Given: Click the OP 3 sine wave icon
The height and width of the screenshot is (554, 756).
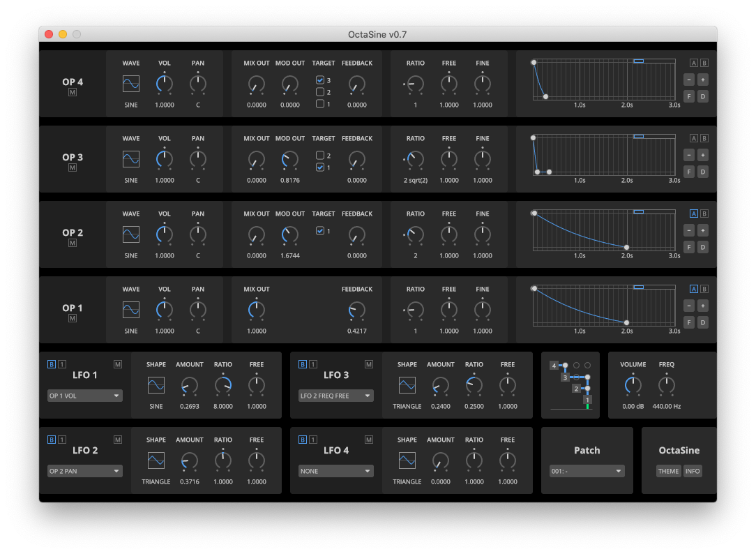Looking at the screenshot, I should [x=130, y=159].
